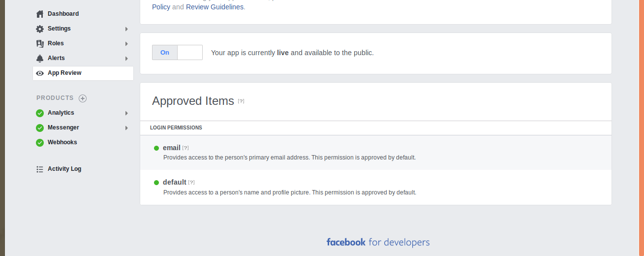This screenshot has height=256, width=644.
Task: Click the green status dot for default
Action: [x=156, y=182]
